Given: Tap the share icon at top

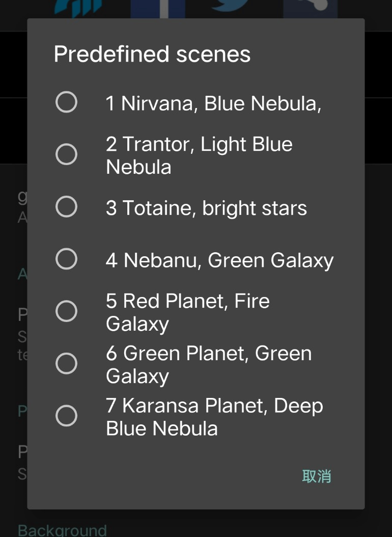Looking at the screenshot, I should tap(310, 9).
